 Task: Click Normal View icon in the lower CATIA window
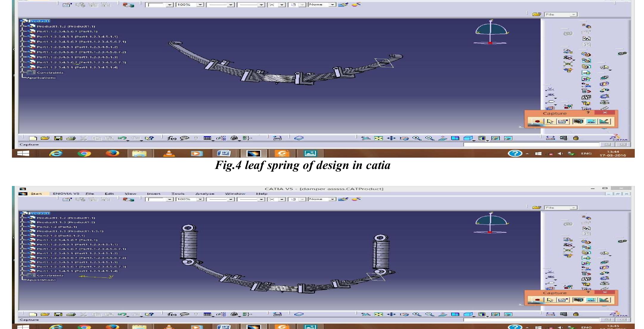pyautogui.click(x=443, y=314)
